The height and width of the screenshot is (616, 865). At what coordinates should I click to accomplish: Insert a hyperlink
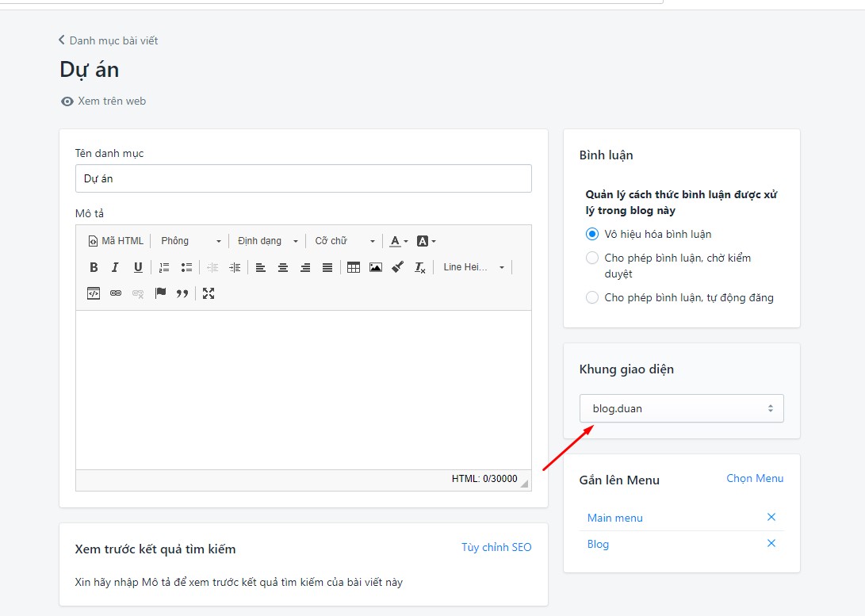click(x=116, y=293)
